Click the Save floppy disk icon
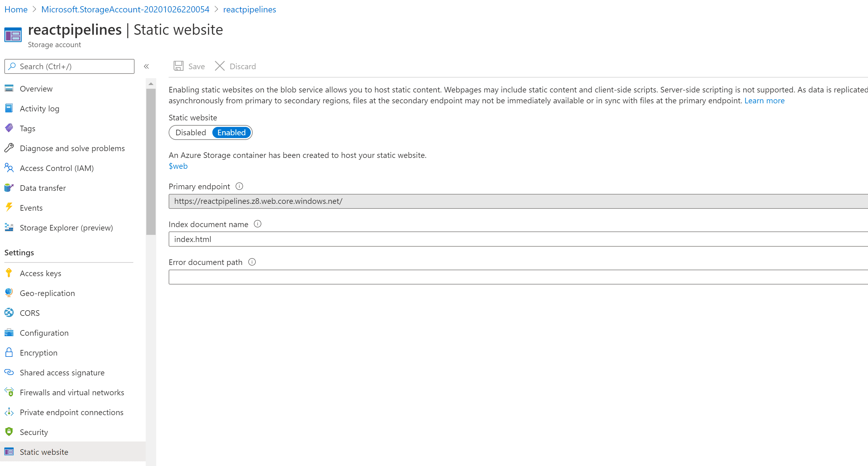The image size is (868, 466). coord(178,66)
